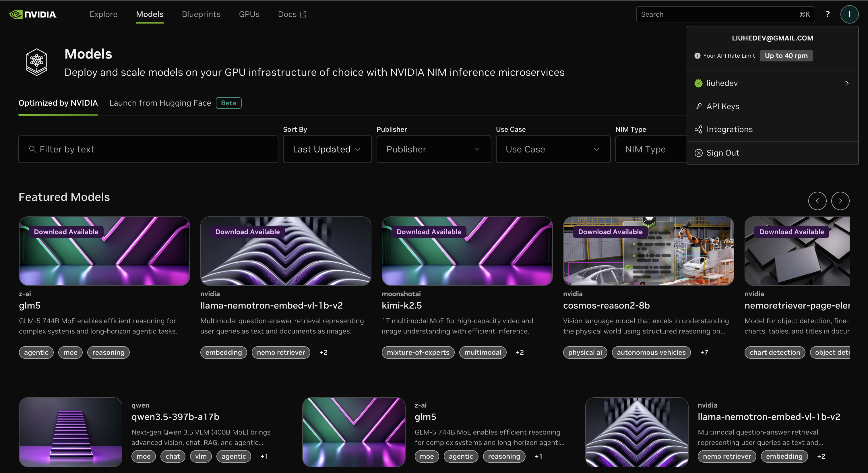Click the Filter by text field

pos(148,149)
